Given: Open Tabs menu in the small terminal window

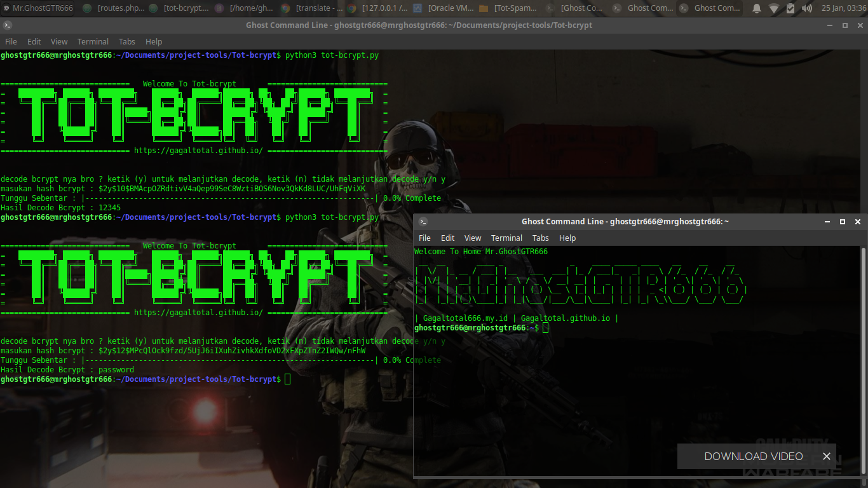Looking at the screenshot, I should coord(541,238).
